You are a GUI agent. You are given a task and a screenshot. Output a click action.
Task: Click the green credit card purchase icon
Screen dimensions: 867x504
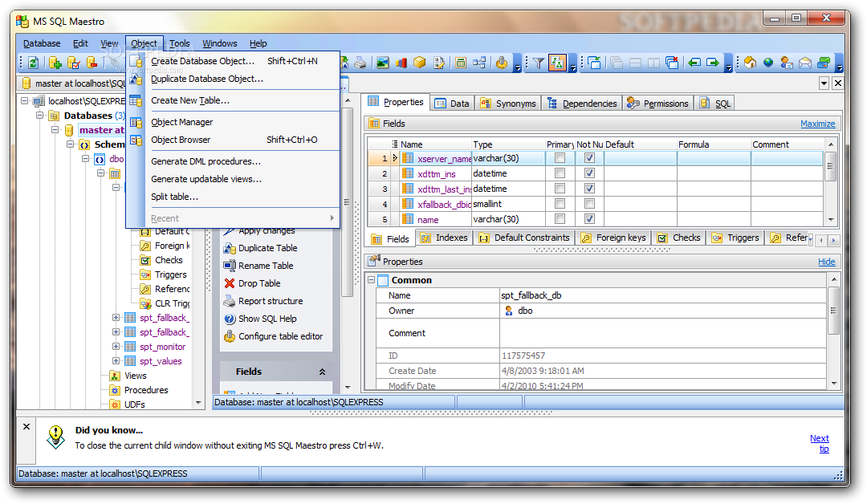824,63
